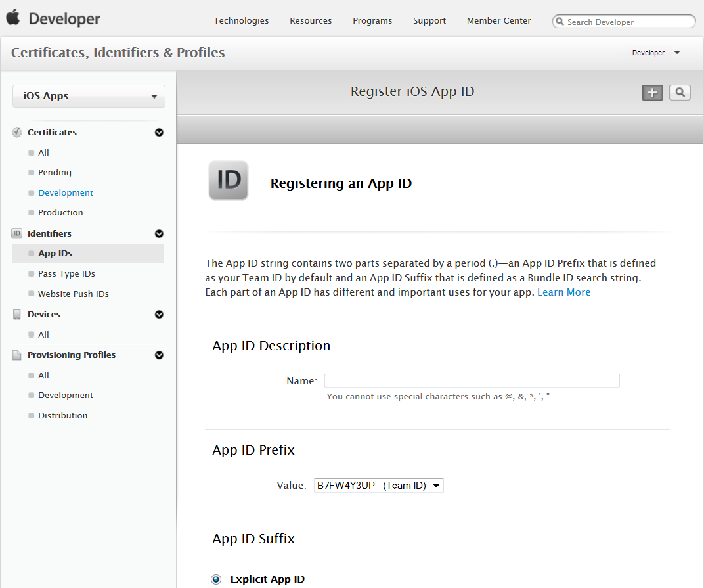
Task: Select the Explicit App ID radio button
Action: [x=216, y=579]
